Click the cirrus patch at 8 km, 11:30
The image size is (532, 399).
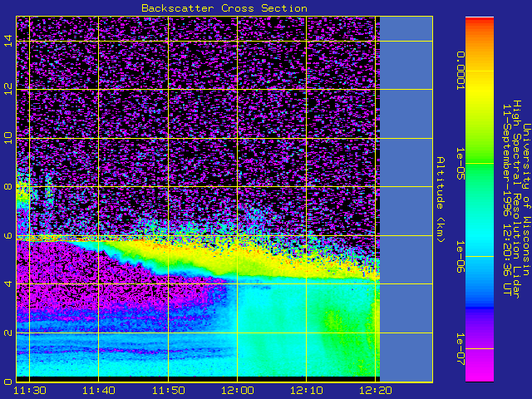point(23,194)
